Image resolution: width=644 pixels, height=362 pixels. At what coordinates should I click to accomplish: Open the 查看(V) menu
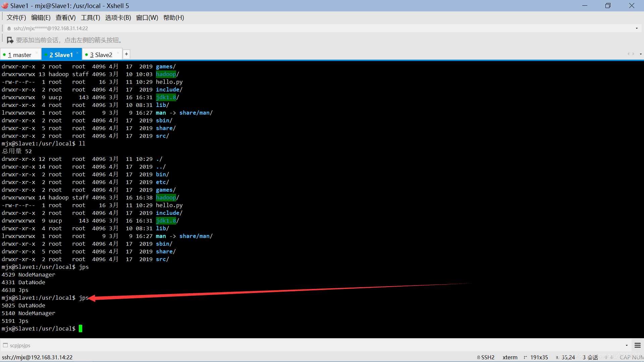(65, 18)
